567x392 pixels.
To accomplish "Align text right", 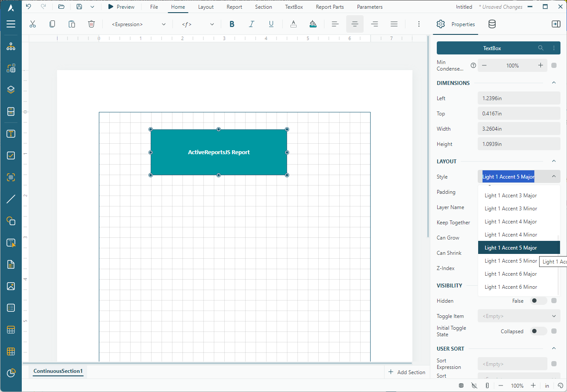I will tap(375, 24).
